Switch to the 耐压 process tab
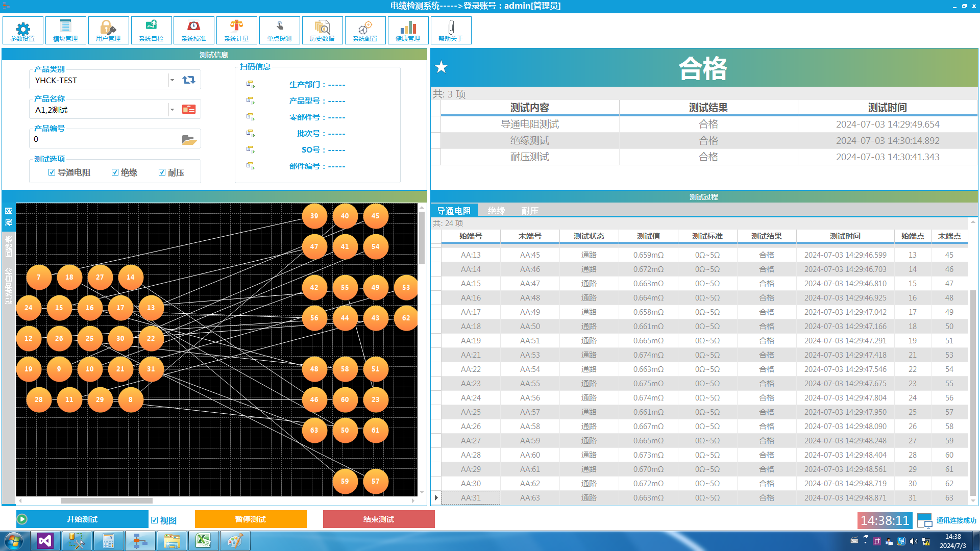Viewport: 980px width, 551px height. pos(530,211)
